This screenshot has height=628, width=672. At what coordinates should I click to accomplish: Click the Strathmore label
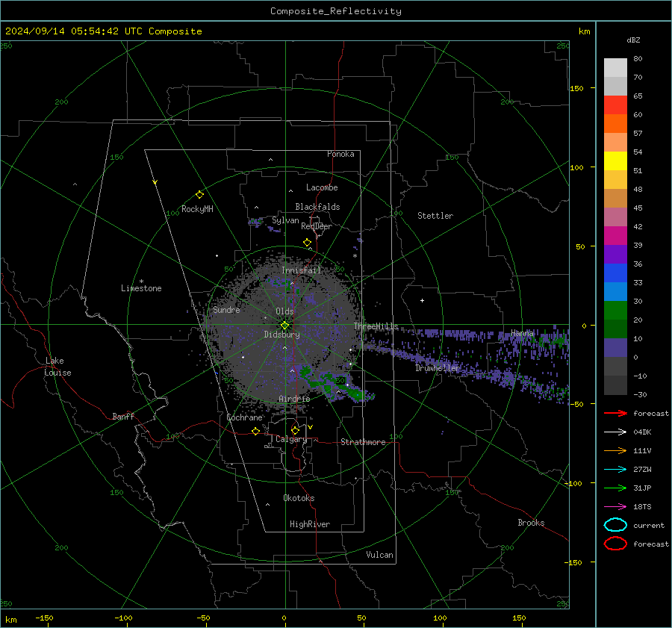click(363, 442)
